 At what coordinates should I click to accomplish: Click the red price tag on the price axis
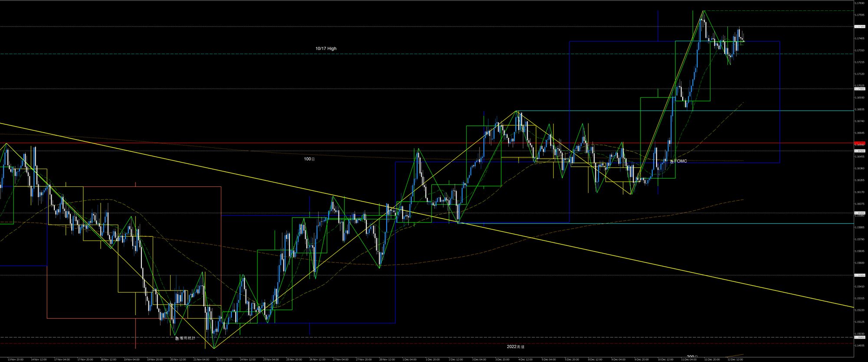(859, 143)
